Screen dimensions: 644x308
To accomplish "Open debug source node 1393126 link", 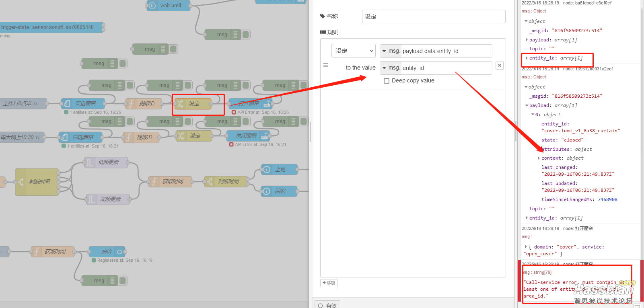I will [588, 69].
